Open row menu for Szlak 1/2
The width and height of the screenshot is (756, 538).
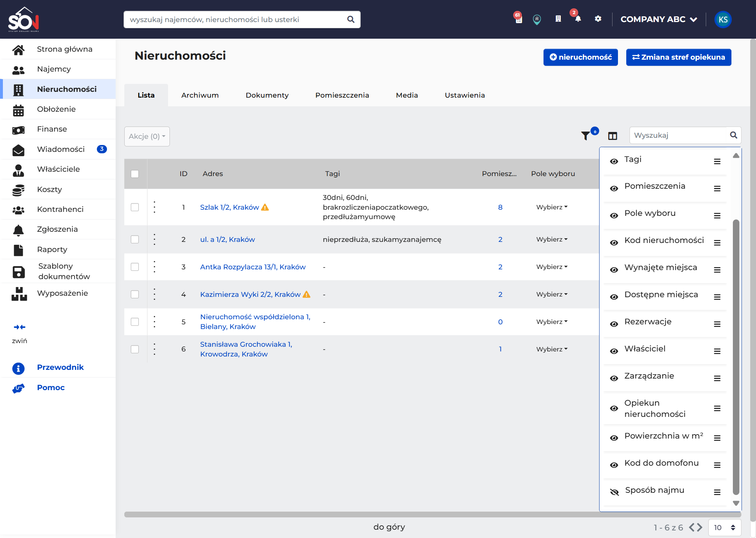[x=155, y=207]
